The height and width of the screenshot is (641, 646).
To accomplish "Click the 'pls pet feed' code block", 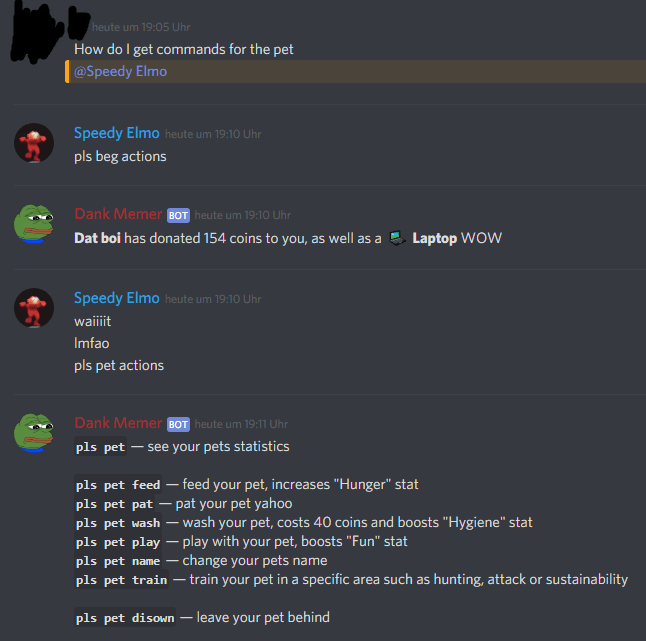I will click(118, 485).
